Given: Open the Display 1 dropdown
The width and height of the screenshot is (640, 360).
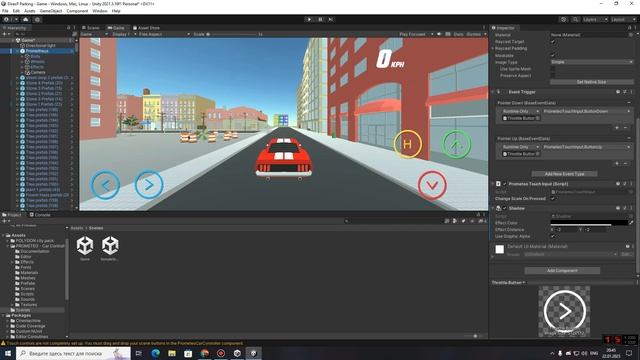Looking at the screenshot, I should pos(124,34).
